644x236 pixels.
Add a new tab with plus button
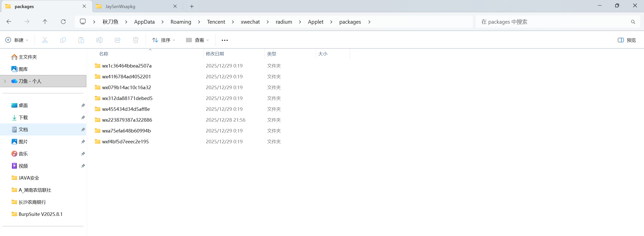(192, 6)
